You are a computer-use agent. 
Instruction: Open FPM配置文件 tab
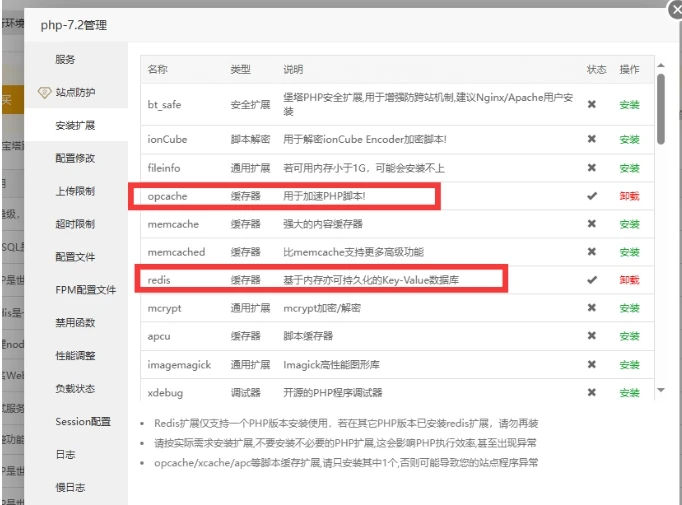point(86,290)
